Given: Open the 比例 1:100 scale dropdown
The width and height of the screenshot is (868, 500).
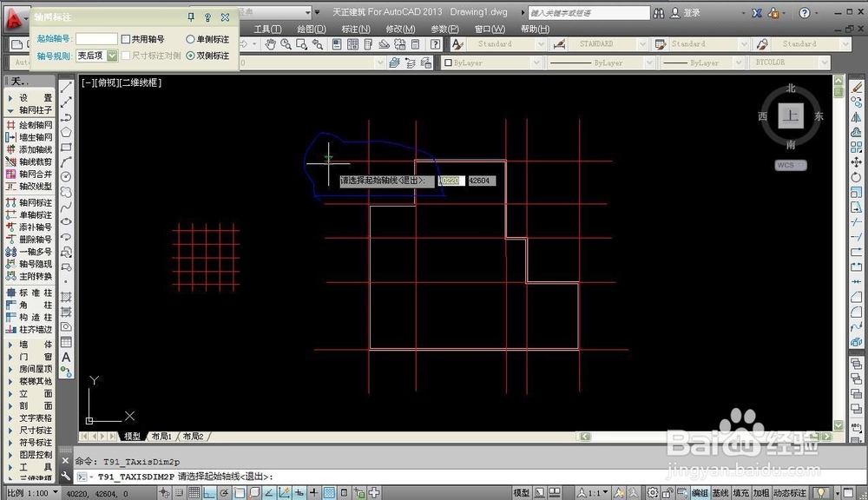Looking at the screenshot, I should point(33,492).
